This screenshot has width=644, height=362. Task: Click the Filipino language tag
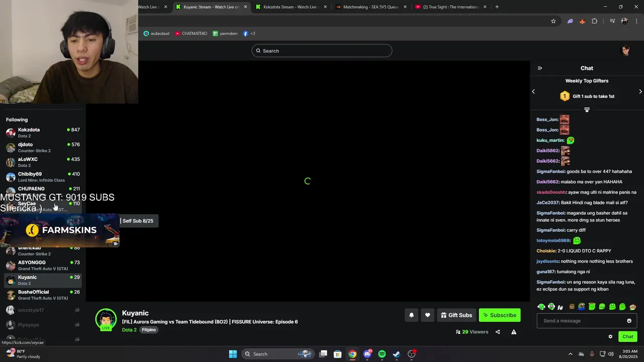pos(149,330)
